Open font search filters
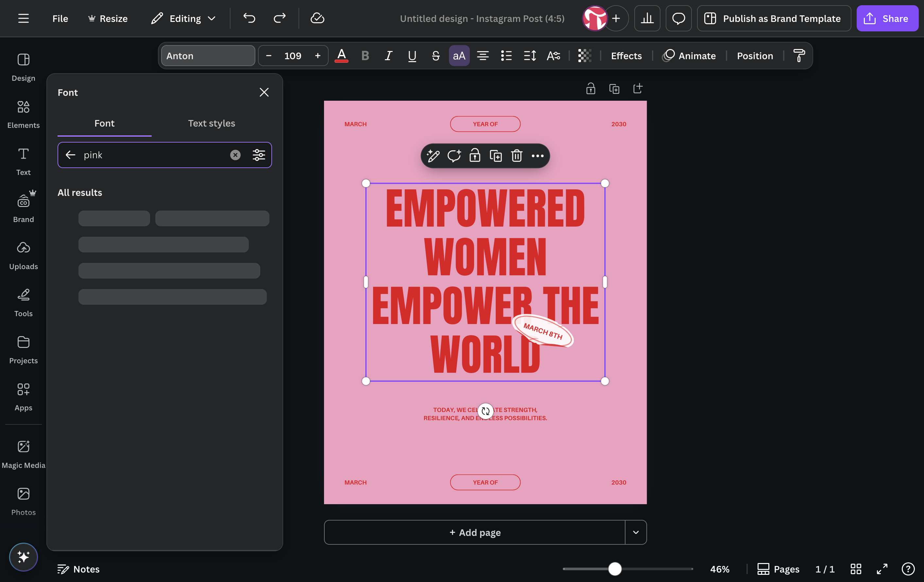 point(259,155)
